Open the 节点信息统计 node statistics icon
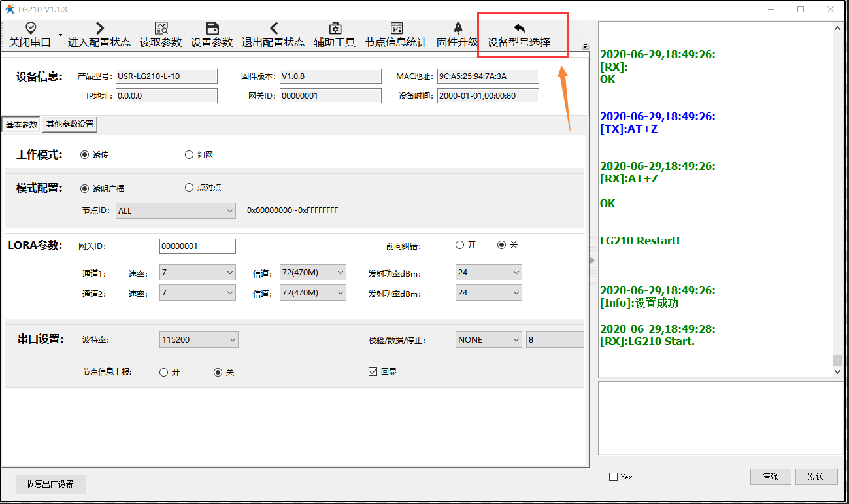This screenshot has width=849, height=504. click(x=396, y=28)
